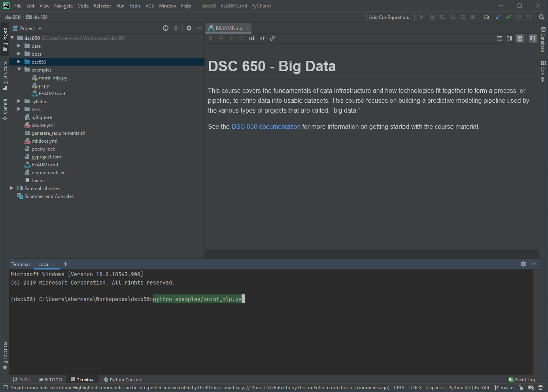This screenshot has width=548, height=392.
Task: Add a new terminal session tab
Action: [x=66, y=264]
